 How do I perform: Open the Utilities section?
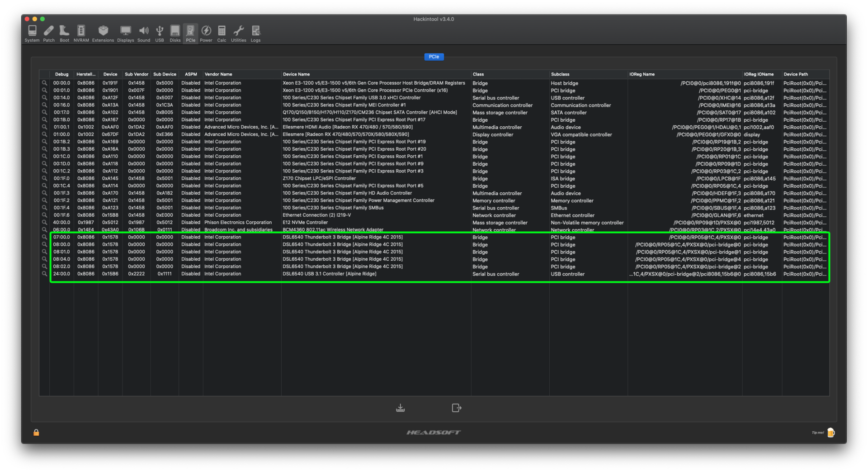[x=239, y=33]
